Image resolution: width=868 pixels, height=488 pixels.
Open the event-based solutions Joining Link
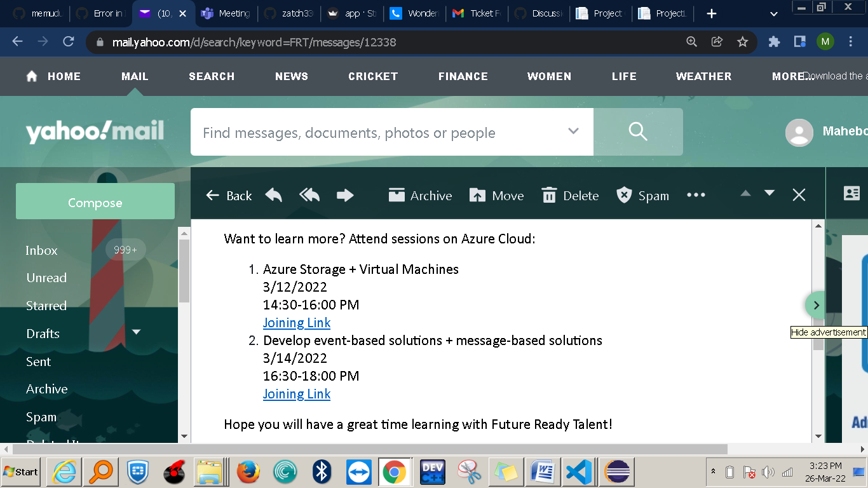point(297,394)
